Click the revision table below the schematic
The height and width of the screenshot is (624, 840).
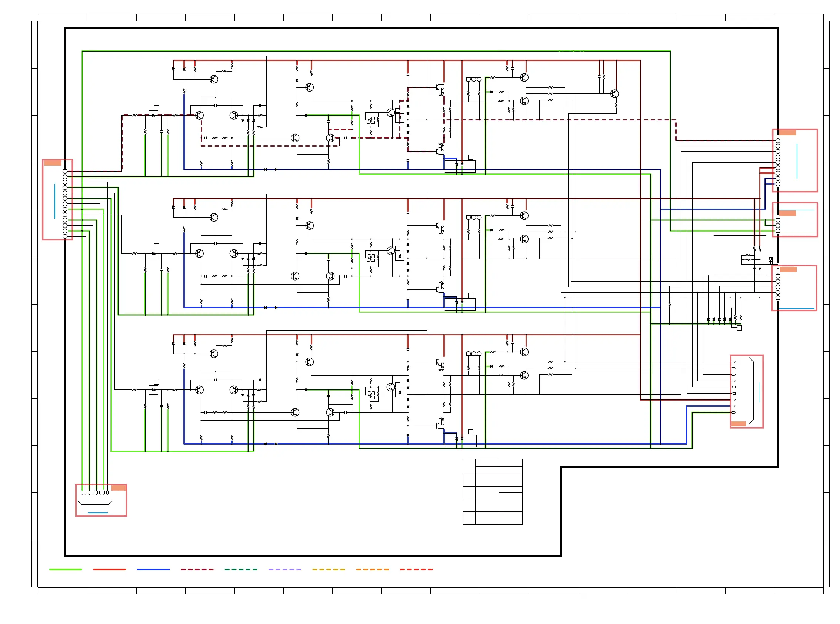click(492, 492)
